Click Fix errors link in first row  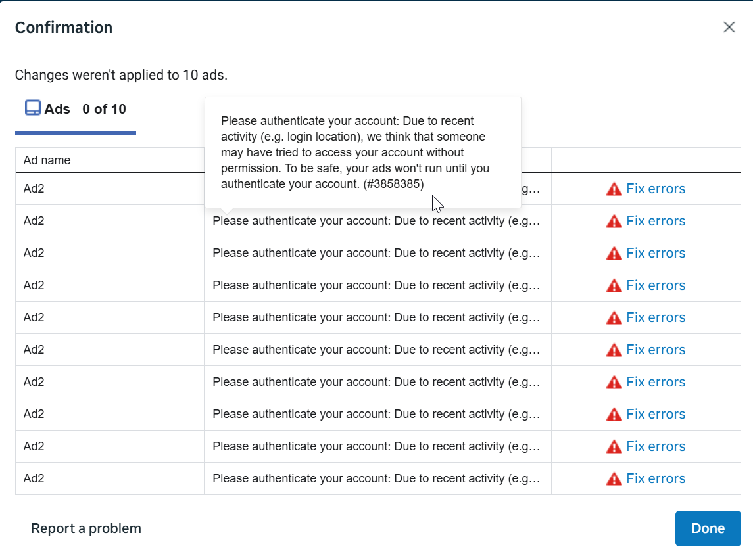[x=656, y=189]
